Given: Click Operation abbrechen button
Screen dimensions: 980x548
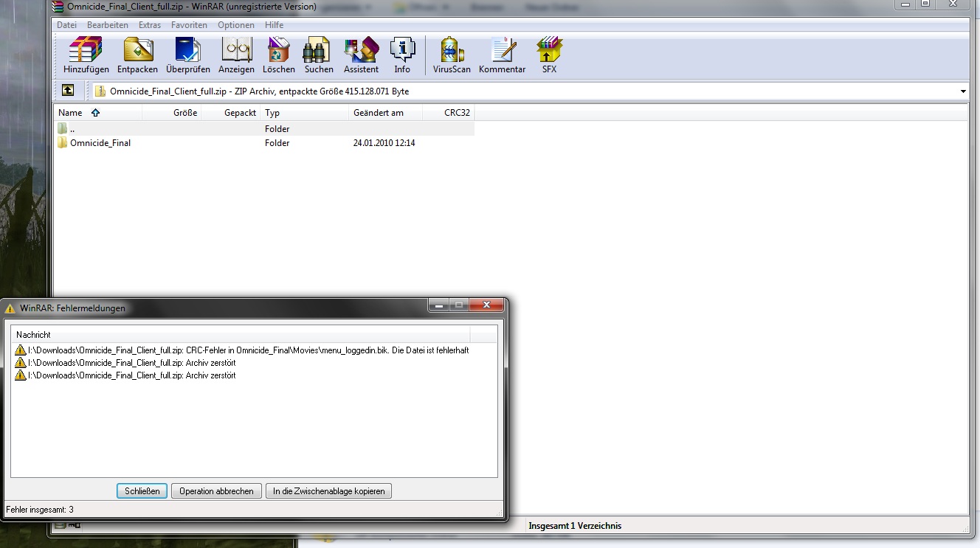Looking at the screenshot, I should pyautogui.click(x=216, y=491).
